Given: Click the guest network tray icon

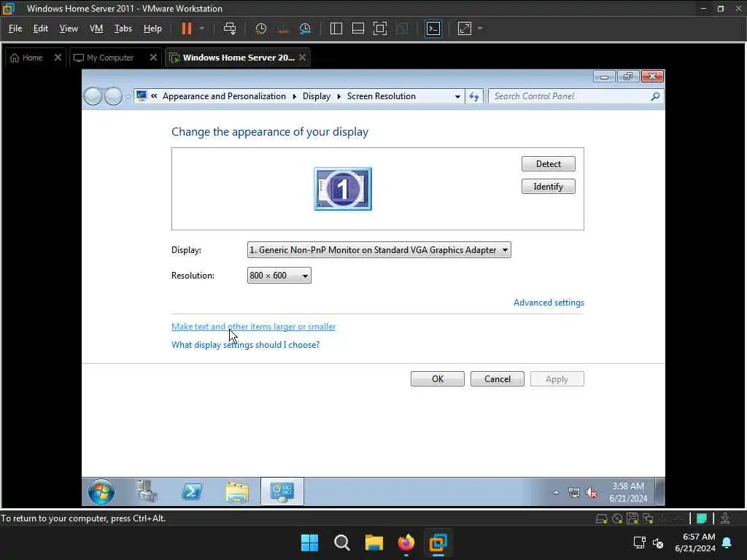Looking at the screenshot, I should (x=574, y=492).
